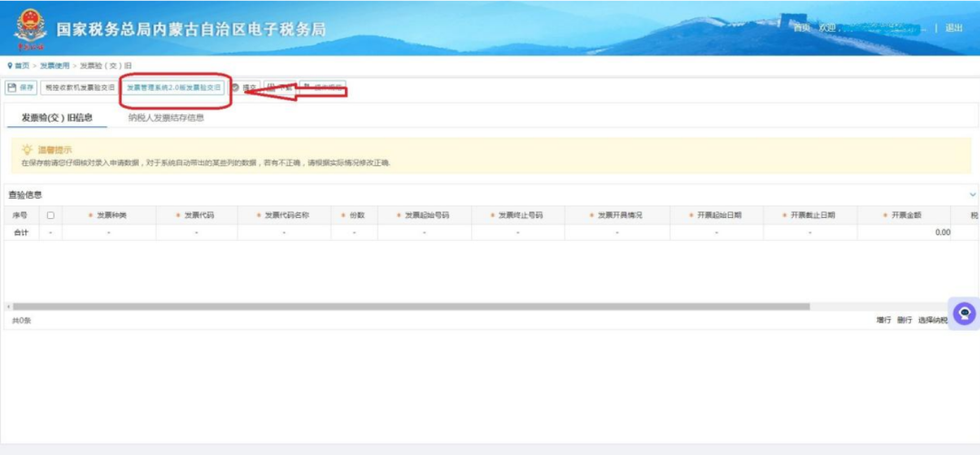Viewport: 980px width, 455px height.
Task: Click 发票管理系统2.0版发票验交旧 button
Action: (173, 87)
